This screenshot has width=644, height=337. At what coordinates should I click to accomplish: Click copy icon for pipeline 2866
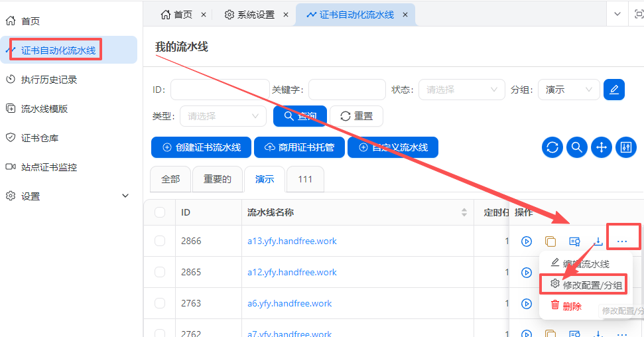550,241
